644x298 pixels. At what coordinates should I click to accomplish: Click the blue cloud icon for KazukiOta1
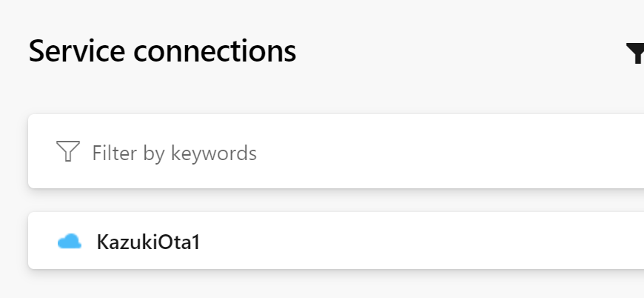(x=70, y=242)
